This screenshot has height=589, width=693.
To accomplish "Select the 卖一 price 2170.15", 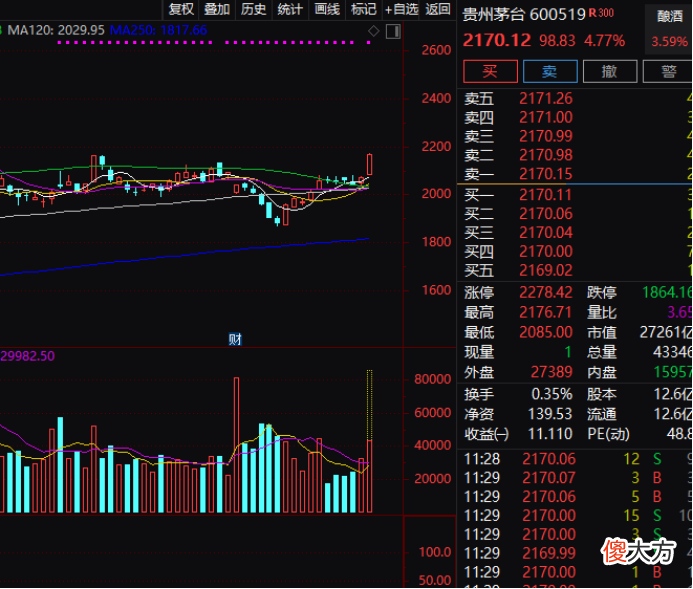I will click(x=546, y=174).
